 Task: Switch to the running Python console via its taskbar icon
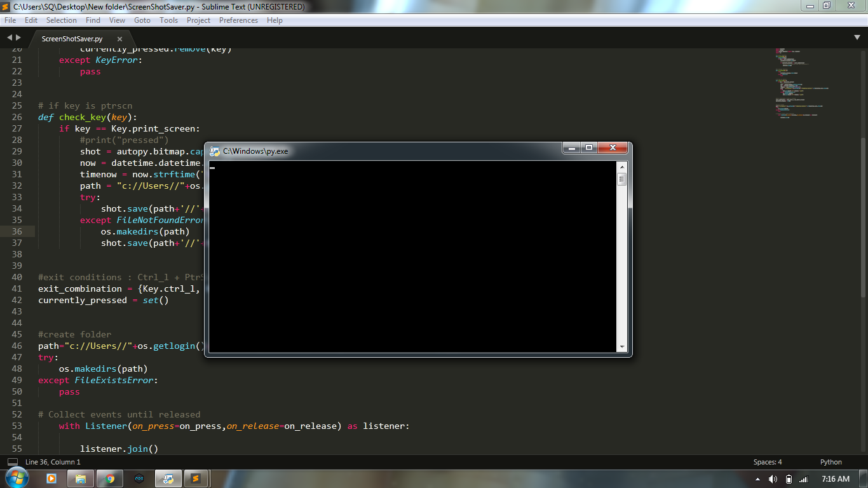(x=168, y=478)
